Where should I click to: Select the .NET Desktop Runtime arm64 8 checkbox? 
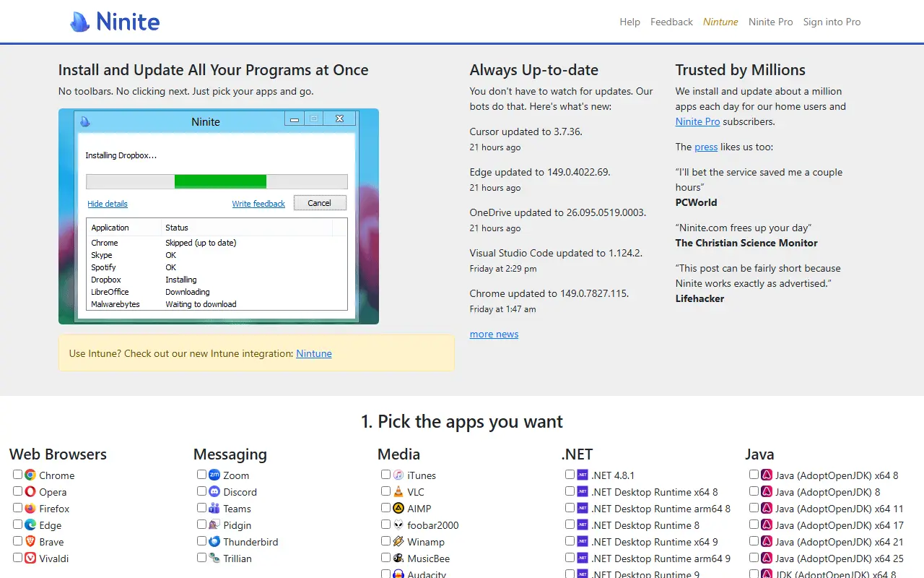570,508
